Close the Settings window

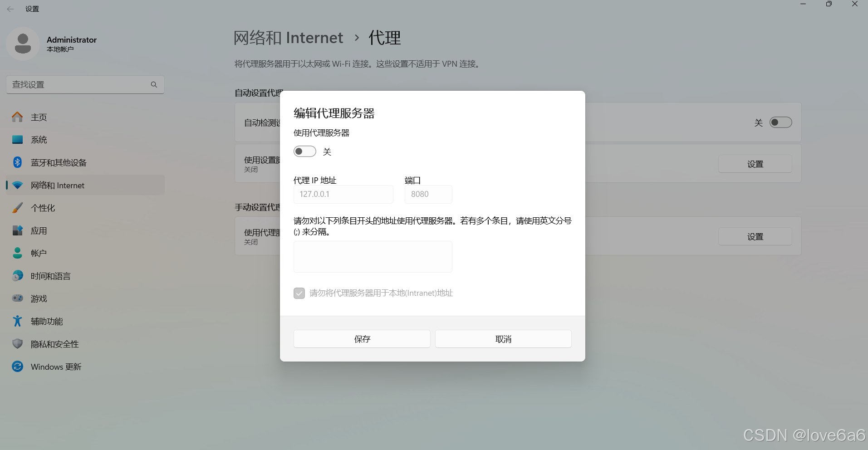pyautogui.click(x=855, y=4)
